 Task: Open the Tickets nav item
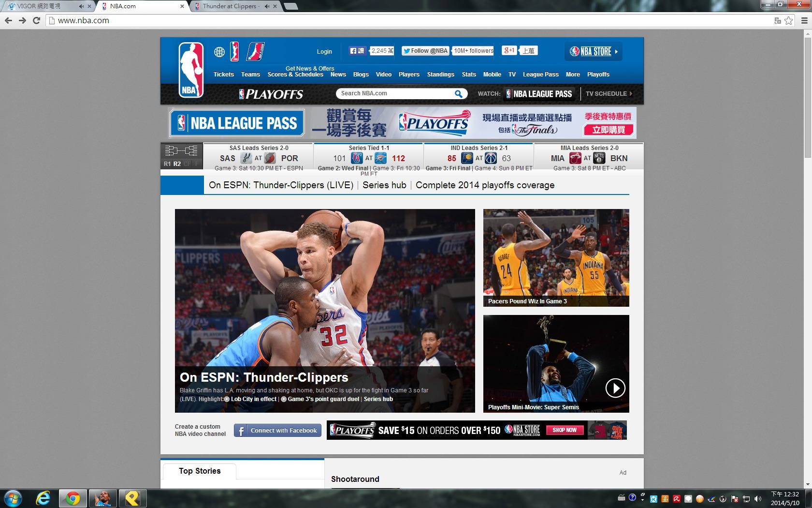click(x=224, y=75)
